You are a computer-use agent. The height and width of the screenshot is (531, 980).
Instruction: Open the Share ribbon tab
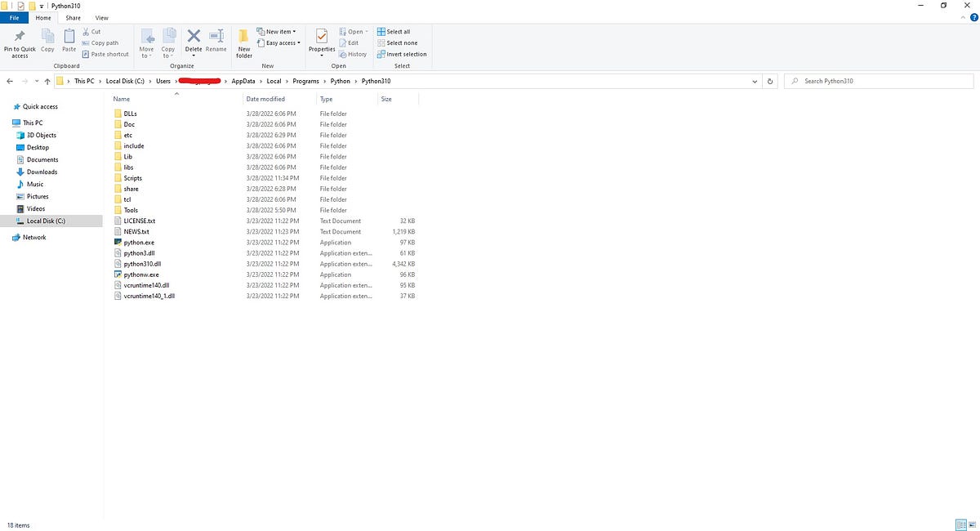click(x=73, y=17)
